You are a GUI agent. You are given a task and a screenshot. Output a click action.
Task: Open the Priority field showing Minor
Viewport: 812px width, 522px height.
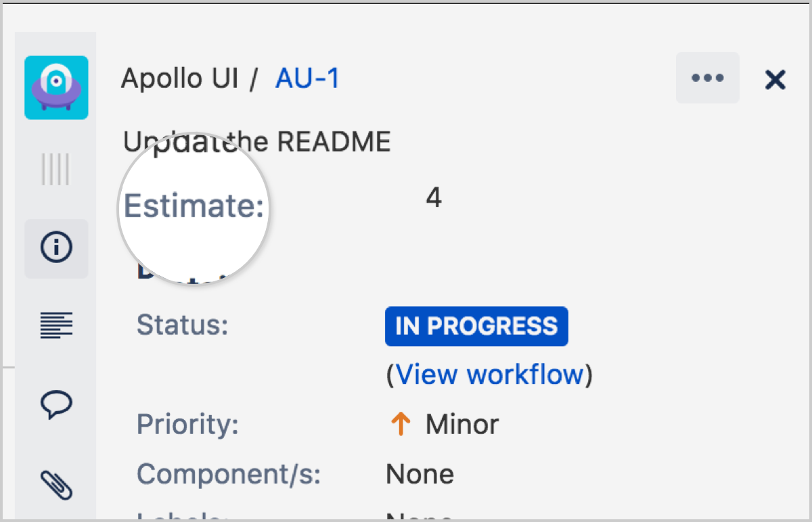pyautogui.click(x=461, y=424)
